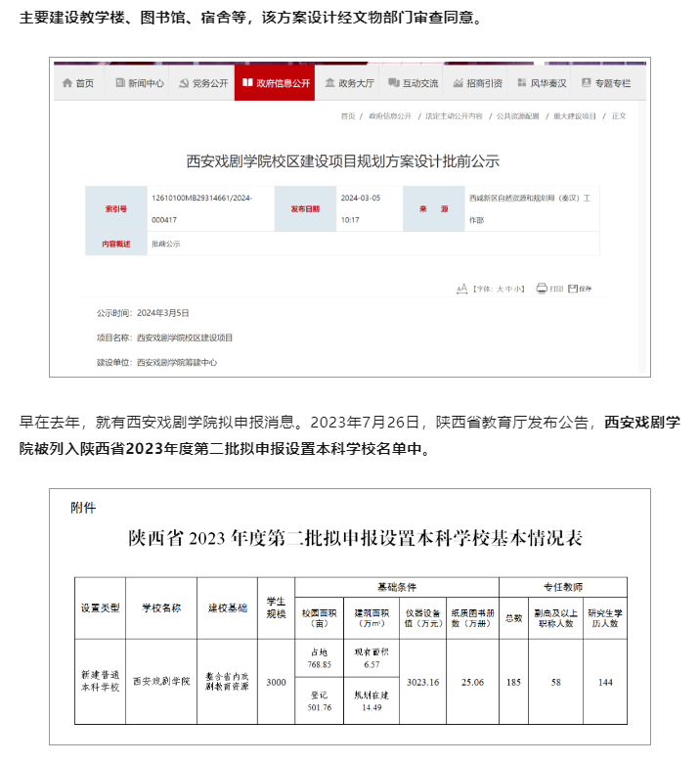700x764 pixels.
Task: Click the teacher total value 185
Action: [x=513, y=682]
